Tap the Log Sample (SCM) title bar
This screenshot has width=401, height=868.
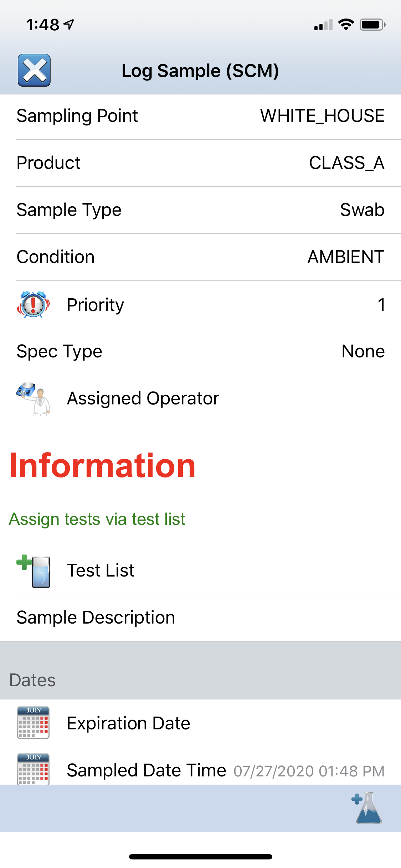pyautogui.click(x=200, y=70)
